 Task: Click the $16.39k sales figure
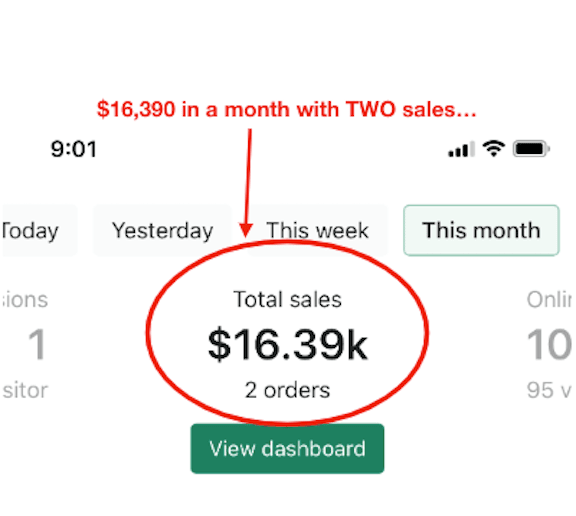(x=288, y=344)
